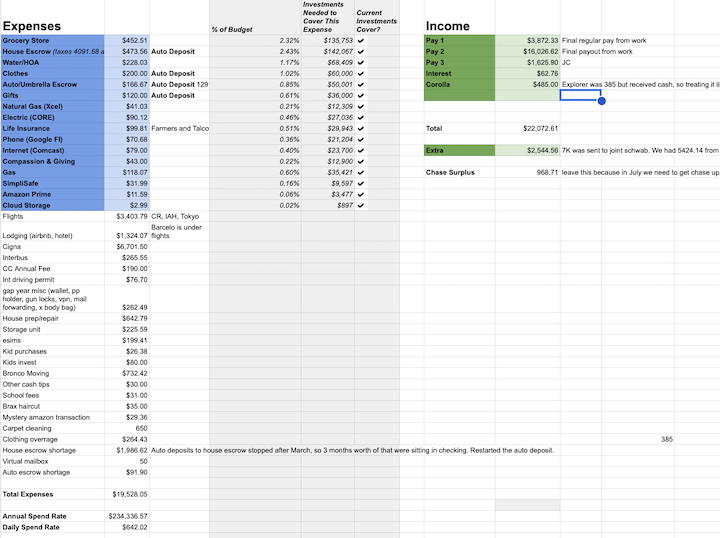Image resolution: width=720 pixels, height=538 pixels.
Task: Click the Electric (CORE) label cell
Action: pyautogui.click(x=52, y=118)
